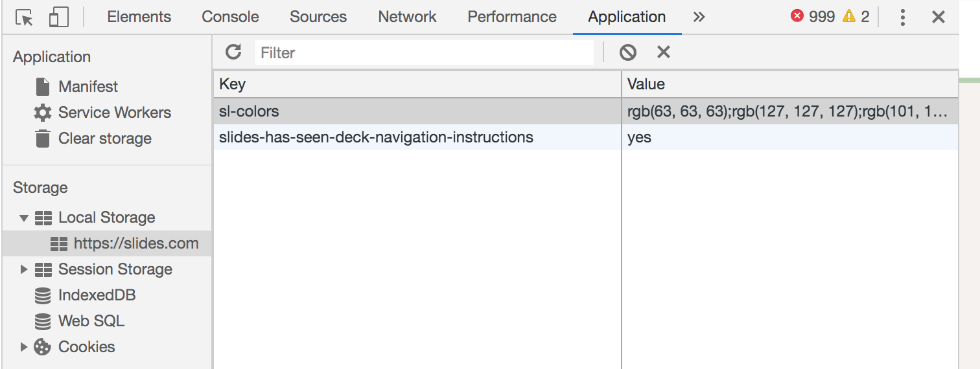Refresh storage with the reload icon
This screenshot has height=369, width=980.
coord(233,52)
